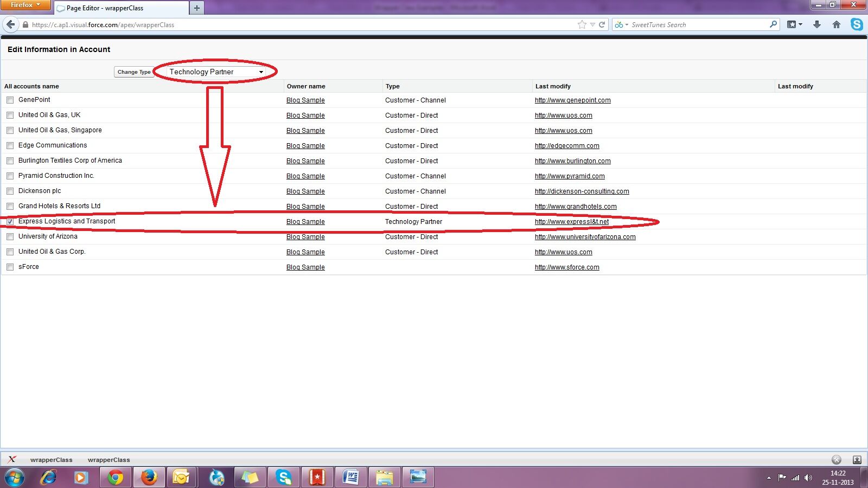Click the Skype icon in the browser toolbar
The width and height of the screenshot is (868, 488).
point(857,24)
